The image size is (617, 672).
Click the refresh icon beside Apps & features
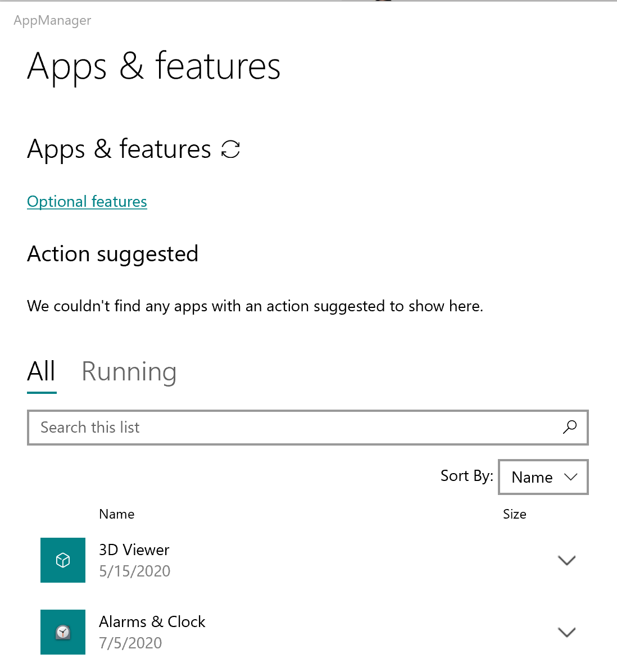pos(230,149)
